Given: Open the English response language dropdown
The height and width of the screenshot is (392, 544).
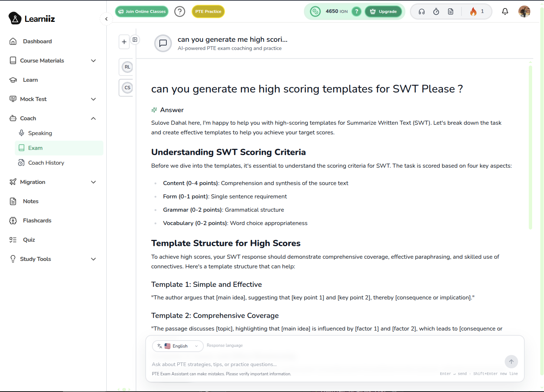Looking at the screenshot, I should (x=178, y=346).
